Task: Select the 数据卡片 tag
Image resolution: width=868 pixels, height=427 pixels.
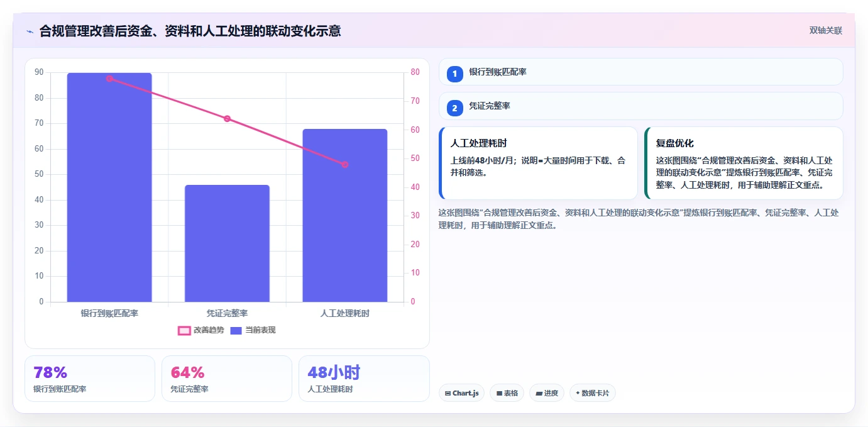Action: (x=592, y=393)
